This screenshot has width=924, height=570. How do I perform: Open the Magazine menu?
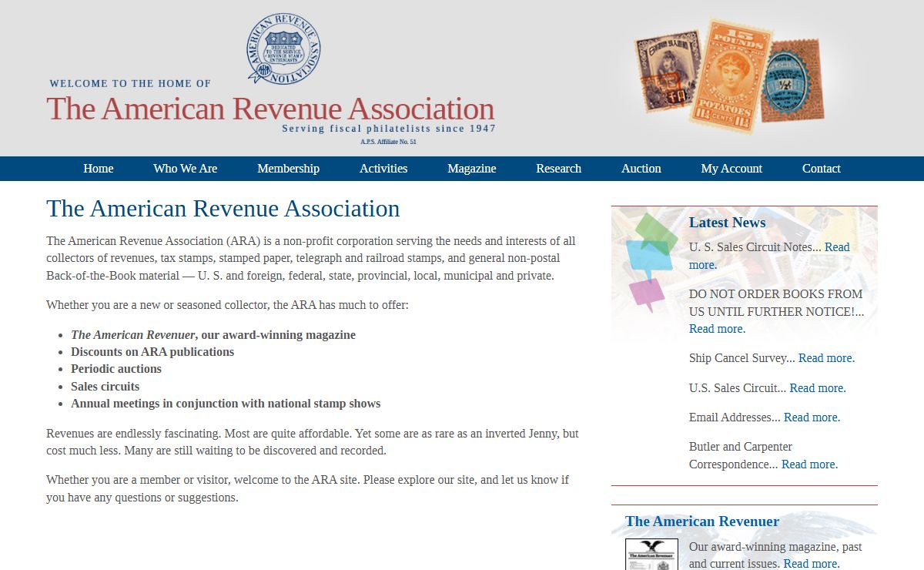point(472,169)
